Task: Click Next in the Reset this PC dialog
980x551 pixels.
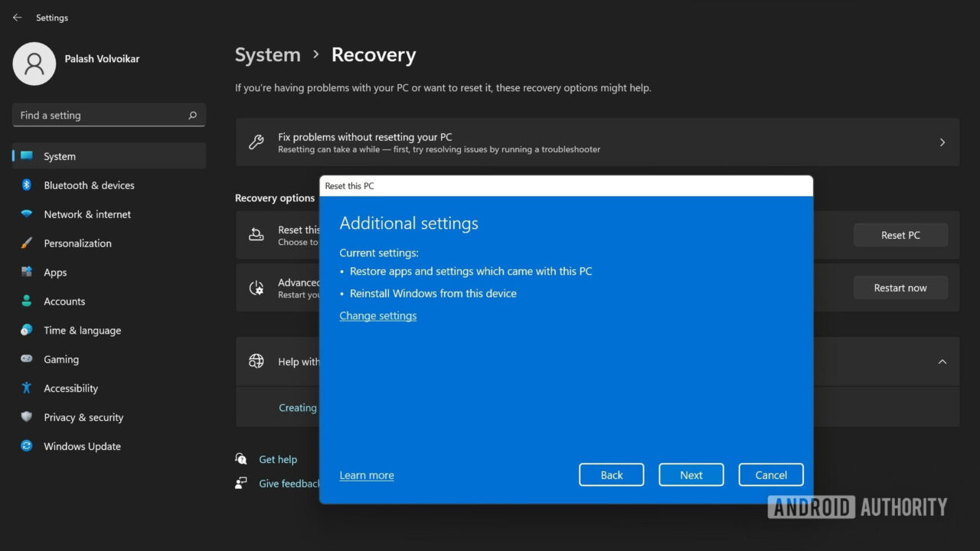Action: [x=691, y=474]
